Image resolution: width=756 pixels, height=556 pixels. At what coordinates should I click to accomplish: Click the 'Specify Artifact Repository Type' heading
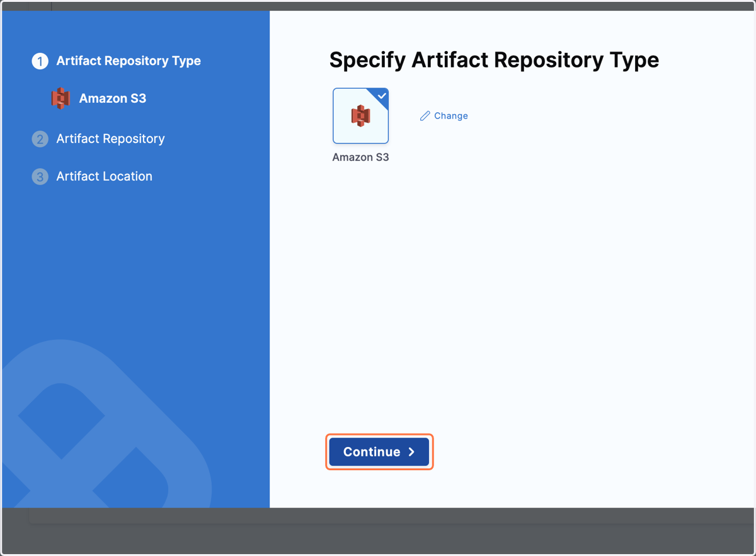pyautogui.click(x=494, y=60)
